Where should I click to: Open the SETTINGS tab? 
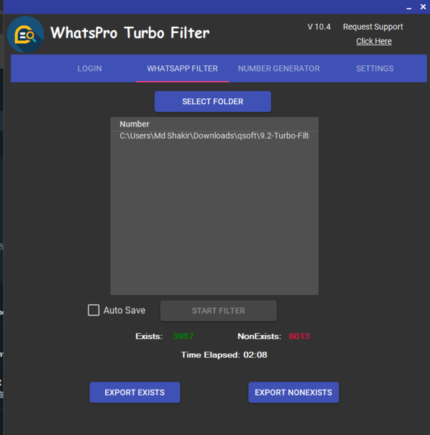click(375, 69)
